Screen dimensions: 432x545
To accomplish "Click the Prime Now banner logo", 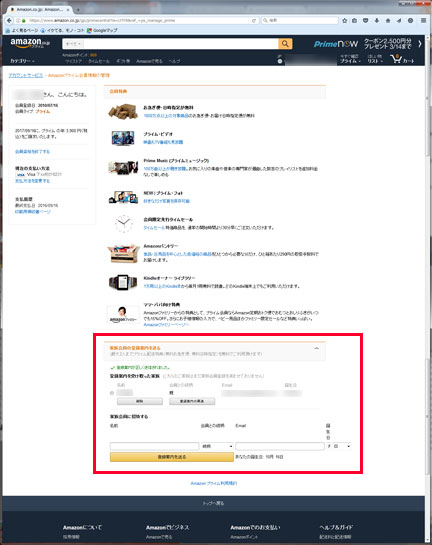I will 335,44.
